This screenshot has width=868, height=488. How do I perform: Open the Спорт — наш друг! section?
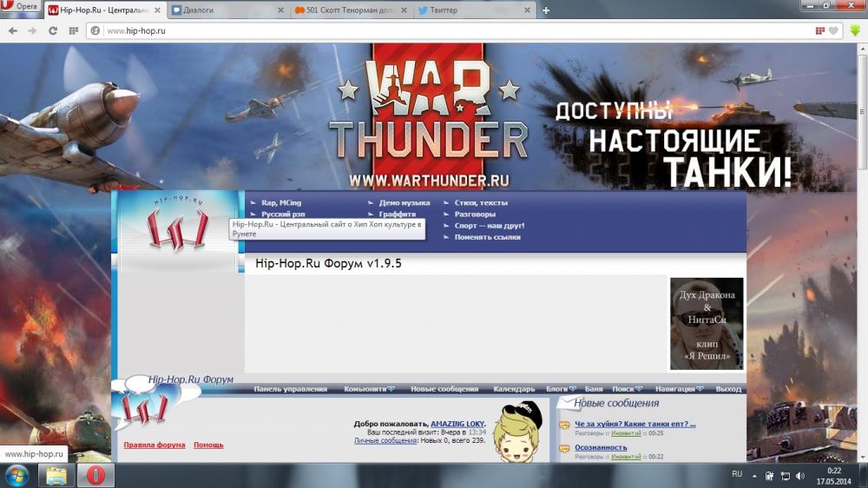[490, 226]
